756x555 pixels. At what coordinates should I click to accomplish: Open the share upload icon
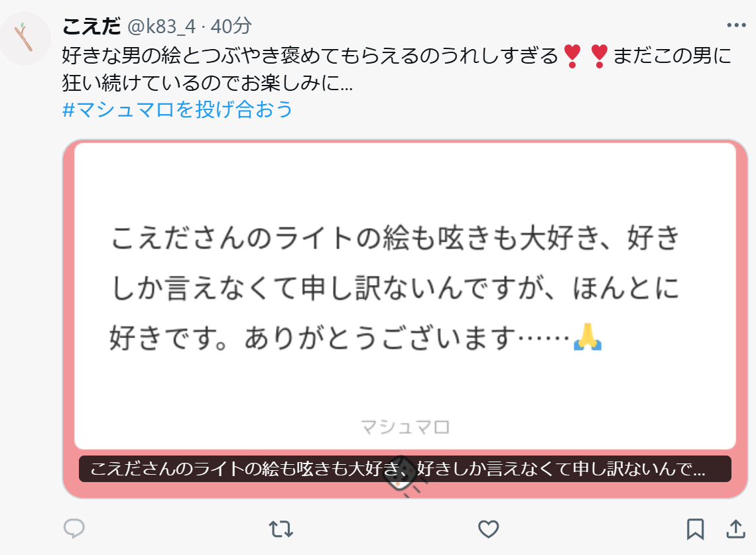pos(735,529)
